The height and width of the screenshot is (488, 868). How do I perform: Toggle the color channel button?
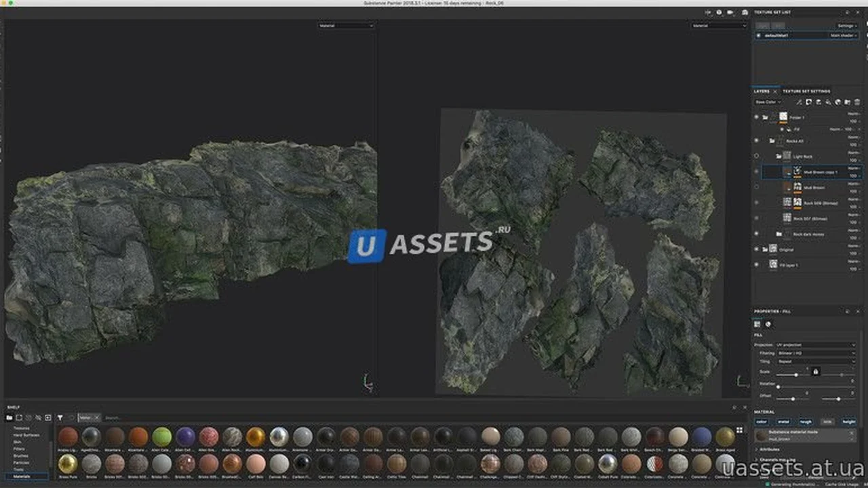point(762,422)
